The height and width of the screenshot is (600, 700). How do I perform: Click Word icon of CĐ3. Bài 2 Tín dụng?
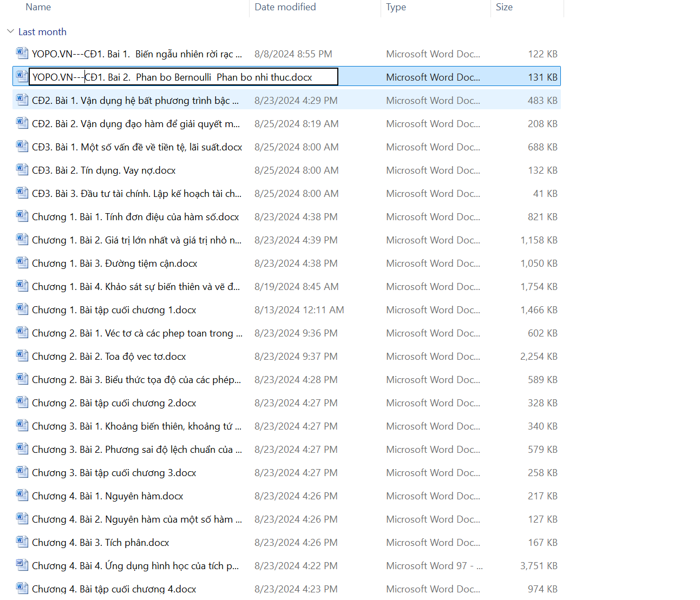pyautogui.click(x=22, y=169)
